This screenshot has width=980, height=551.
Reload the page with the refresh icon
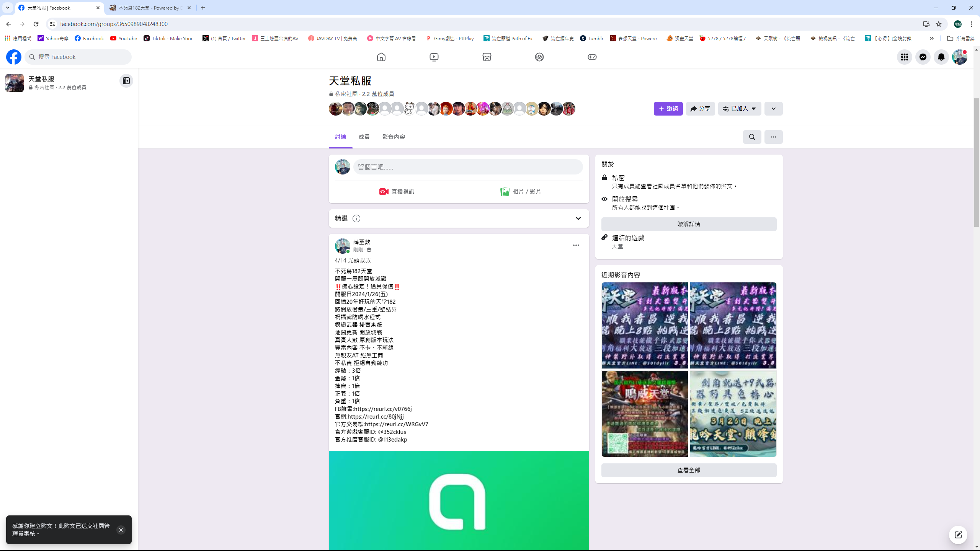point(36,24)
